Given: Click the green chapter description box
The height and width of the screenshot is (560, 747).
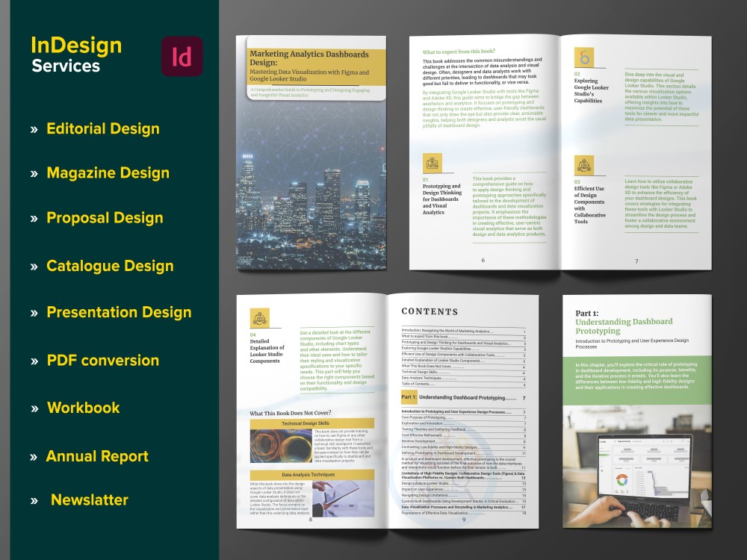Looking at the screenshot, I should click(x=637, y=380).
